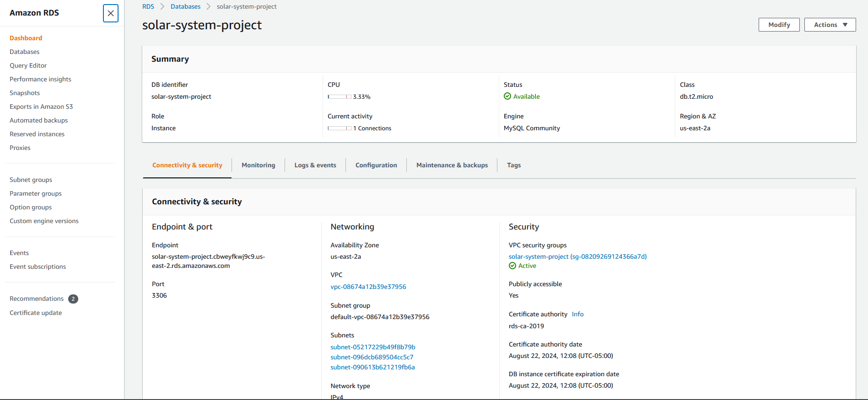
Task: Click the Modify button
Action: [779, 25]
